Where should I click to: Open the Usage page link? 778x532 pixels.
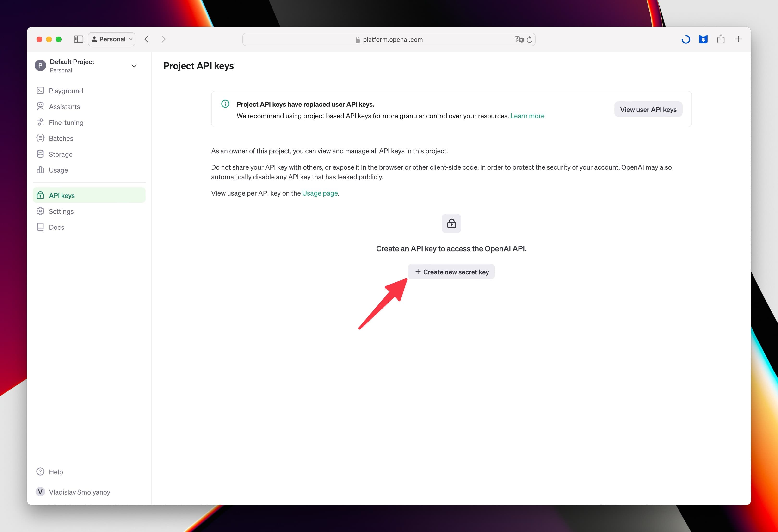[320, 193]
